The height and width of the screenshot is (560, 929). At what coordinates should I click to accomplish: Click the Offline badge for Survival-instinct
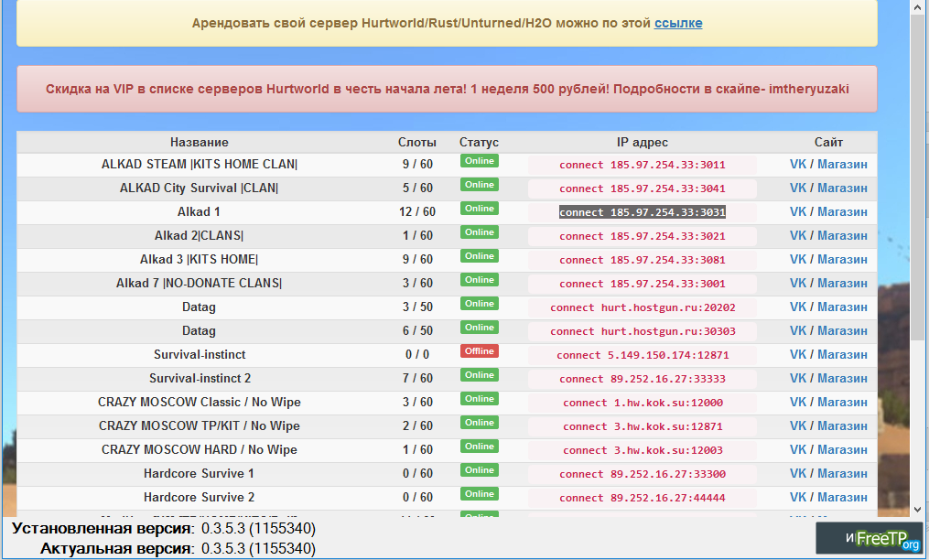(480, 351)
